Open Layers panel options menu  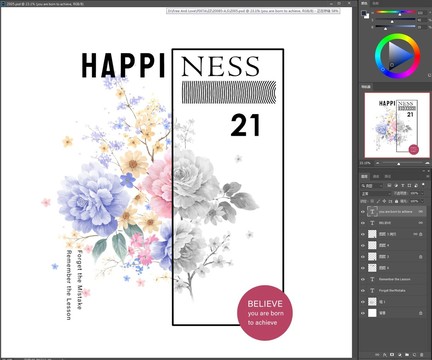(x=428, y=176)
